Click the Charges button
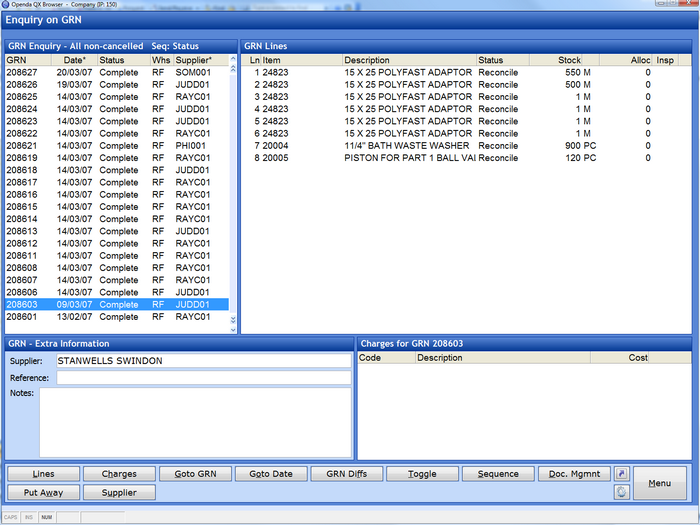This screenshot has height=525, width=700. (x=119, y=474)
